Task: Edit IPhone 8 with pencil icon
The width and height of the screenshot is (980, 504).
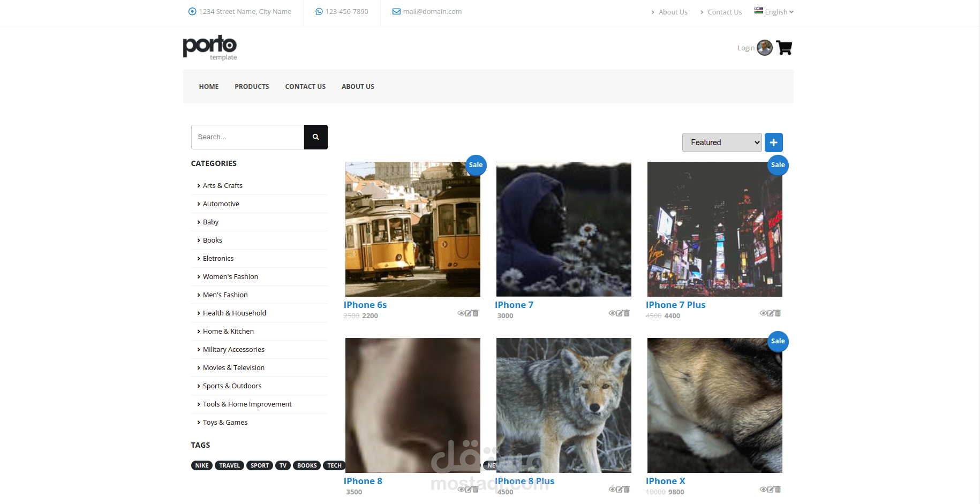Action: click(x=468, y=490)
